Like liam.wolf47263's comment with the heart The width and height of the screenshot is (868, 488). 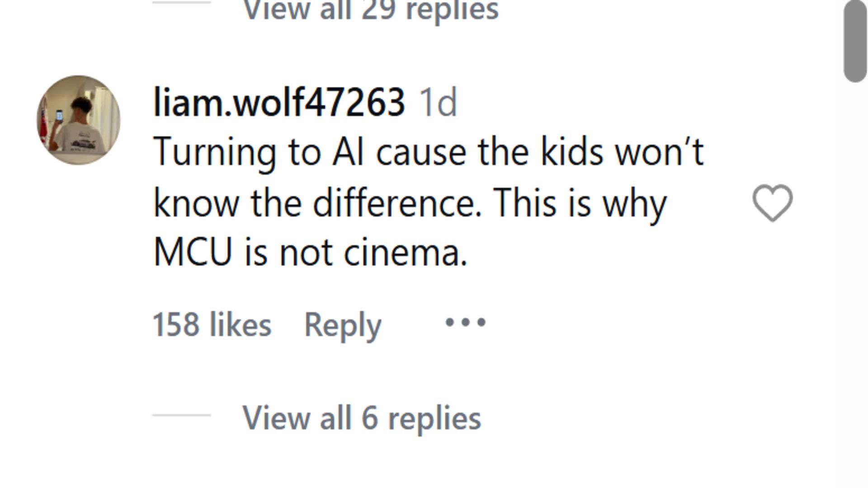pyautogui.click(x=772, y=203)
